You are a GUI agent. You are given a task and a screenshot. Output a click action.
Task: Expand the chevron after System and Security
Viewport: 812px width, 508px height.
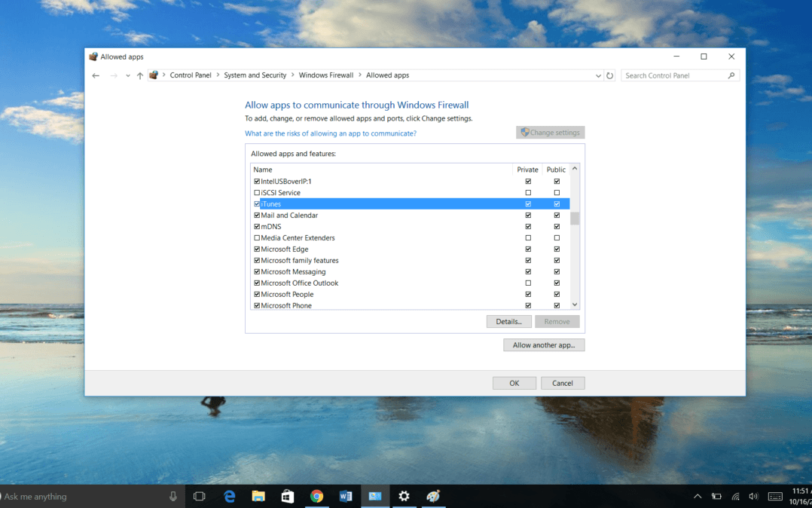pos(292,75)
